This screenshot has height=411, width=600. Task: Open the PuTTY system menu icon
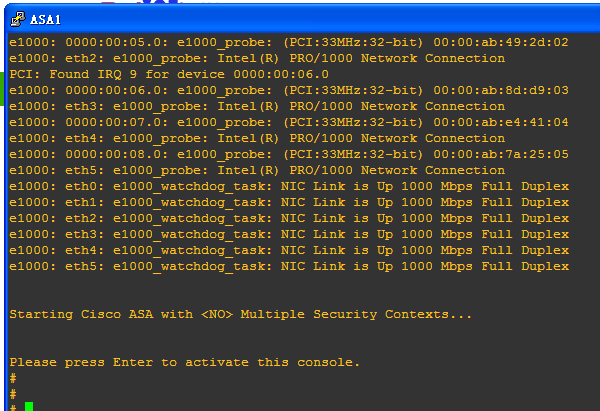[18, 19]
